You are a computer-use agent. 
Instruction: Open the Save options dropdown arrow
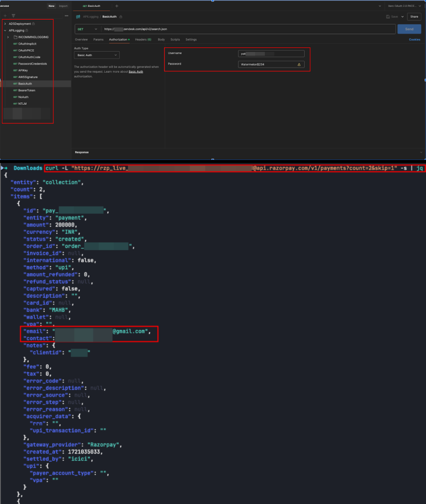402,17
